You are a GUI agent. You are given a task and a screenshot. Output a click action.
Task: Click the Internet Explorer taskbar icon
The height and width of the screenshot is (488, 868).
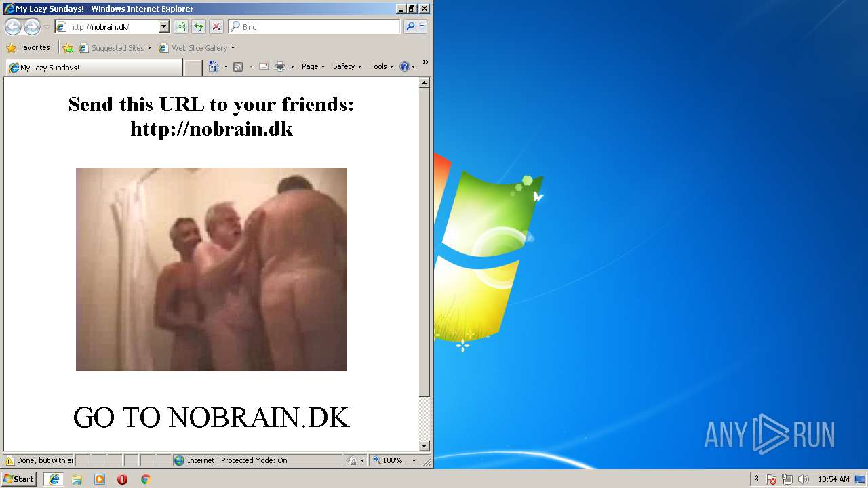click(x=54, y=479)
